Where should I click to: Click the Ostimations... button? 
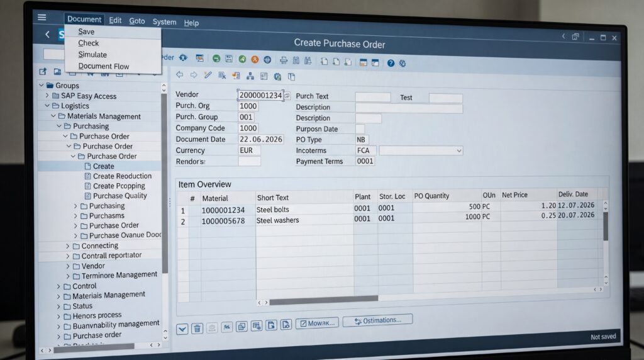(x=377, y=320)
